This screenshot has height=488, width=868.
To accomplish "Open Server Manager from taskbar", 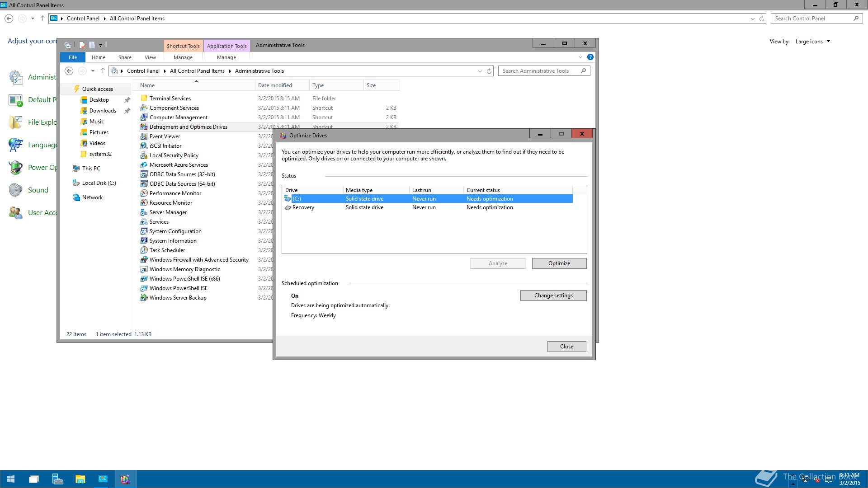I will (x=57, y=479).
